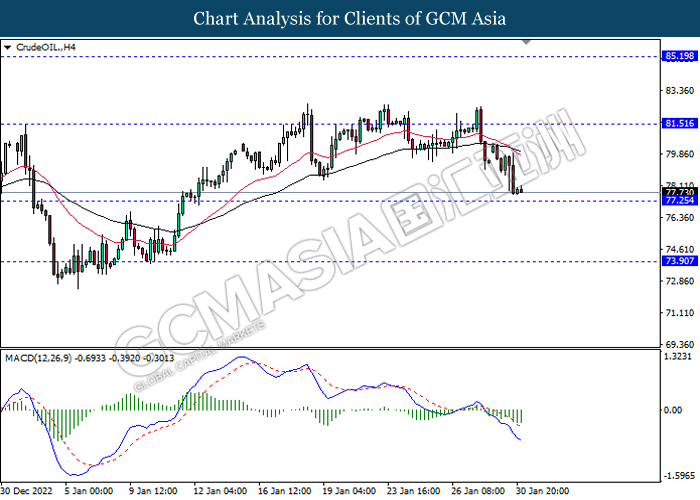The height and width of the screenshot is (500, 700).
Task: Click the chart shift triangle marker
Action: 526,42
